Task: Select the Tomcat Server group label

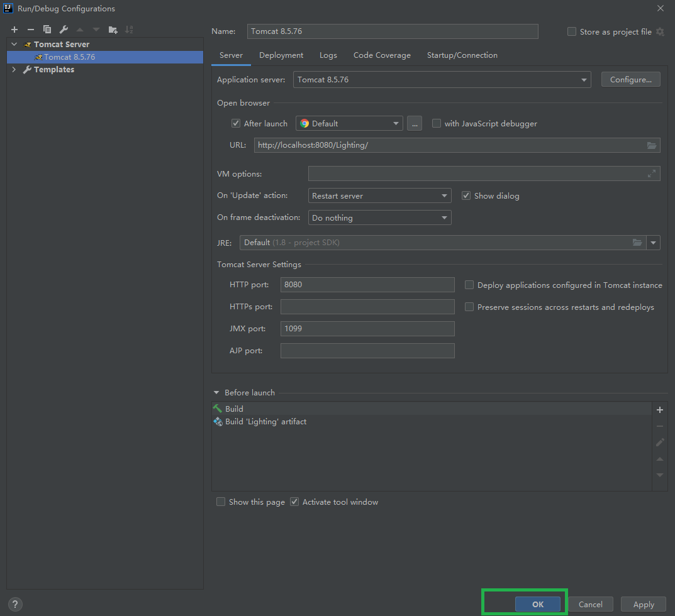Action: point(62,44)
